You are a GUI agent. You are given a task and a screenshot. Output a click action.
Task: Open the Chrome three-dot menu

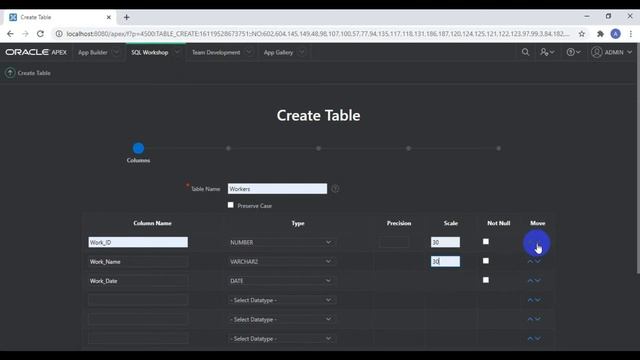tap(631, 34)
